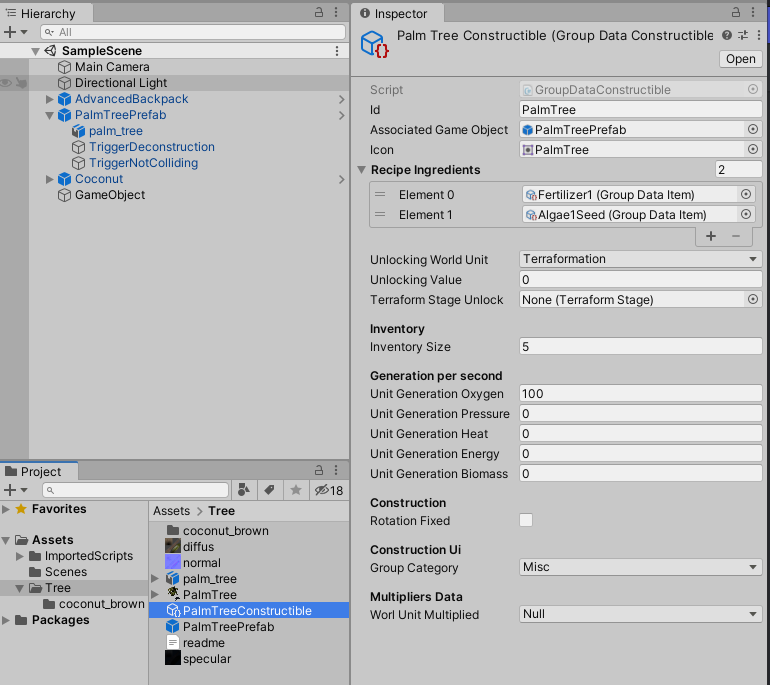Expand AdvancedBackpack prefab arrow
770x685 pixels.
click(x=49, y=99)
